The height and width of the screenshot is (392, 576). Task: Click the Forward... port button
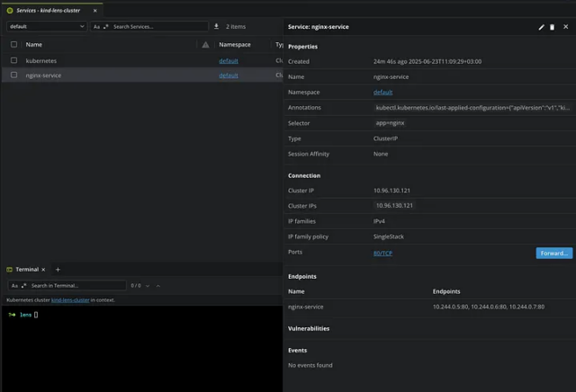coord(553,254)
